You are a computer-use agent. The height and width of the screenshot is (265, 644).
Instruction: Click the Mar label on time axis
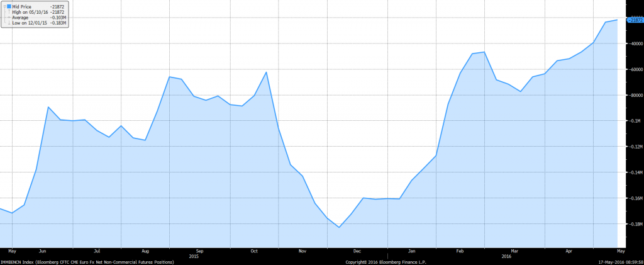click(x=514, y=251)
